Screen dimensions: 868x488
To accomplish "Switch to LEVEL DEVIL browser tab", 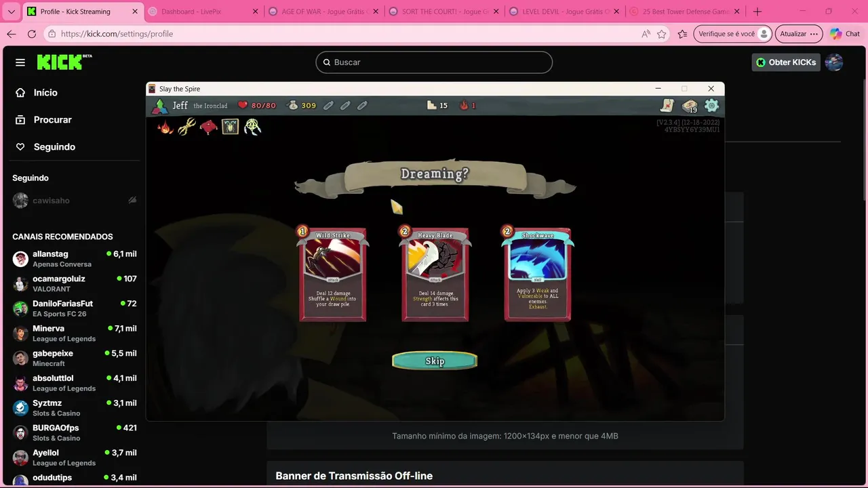I will tap(564, 12).
